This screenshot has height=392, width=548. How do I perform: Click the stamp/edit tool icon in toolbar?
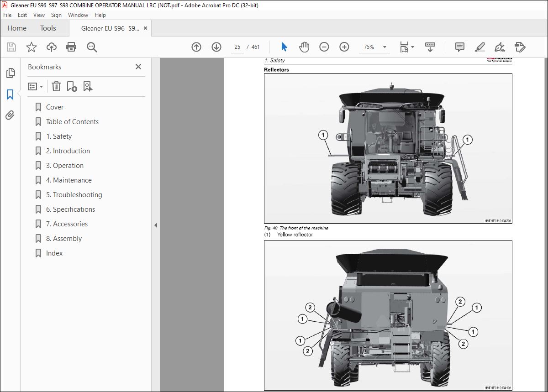pos(520,47)
